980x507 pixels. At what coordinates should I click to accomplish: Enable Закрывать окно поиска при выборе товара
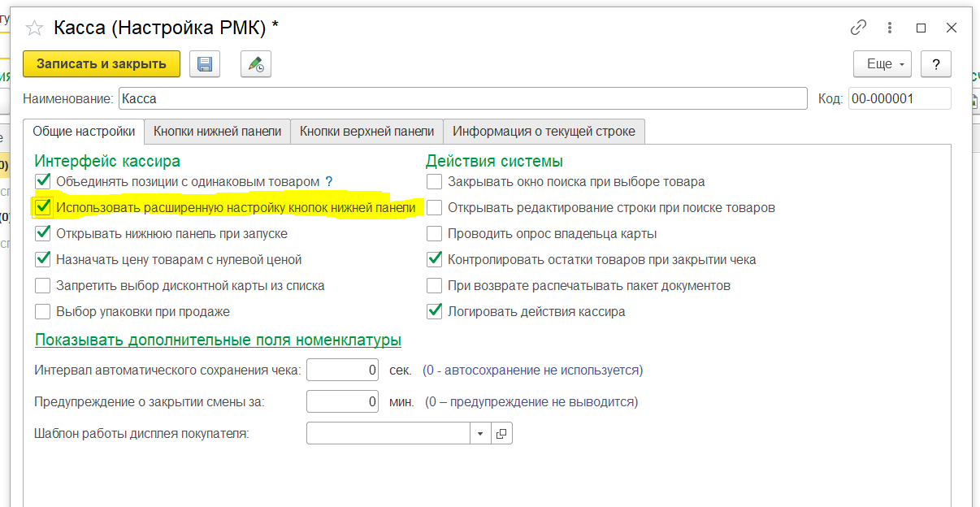pos(435,182)
